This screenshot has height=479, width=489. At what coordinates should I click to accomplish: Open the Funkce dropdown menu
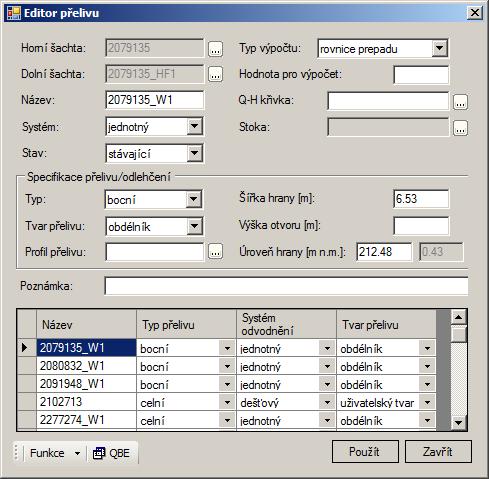[x=55, y=453]
